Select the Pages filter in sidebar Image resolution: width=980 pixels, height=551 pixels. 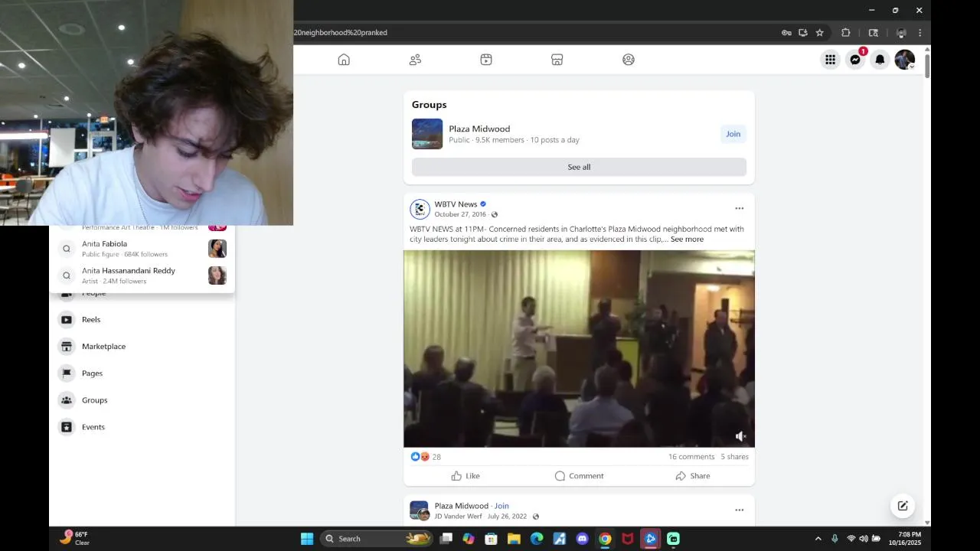pos(142,373)
